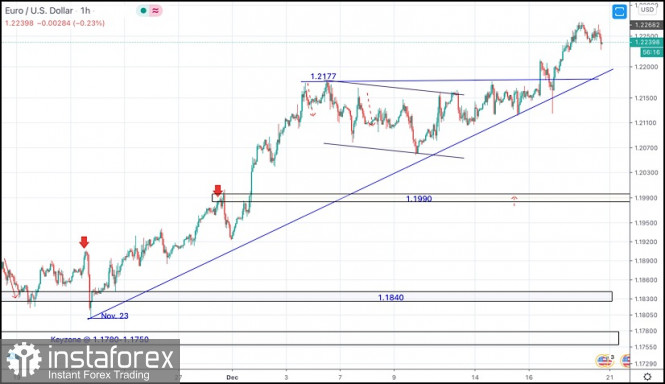Click date 7 on the time axis

tap(340, 377)
